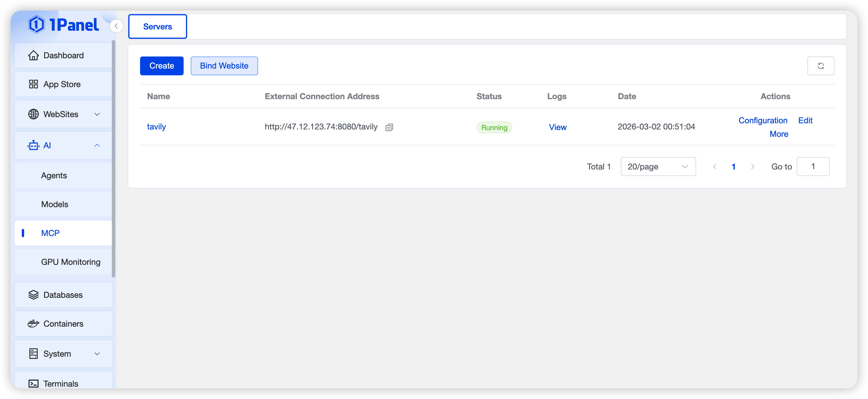Collapse the AI menu section

(97, 145)
